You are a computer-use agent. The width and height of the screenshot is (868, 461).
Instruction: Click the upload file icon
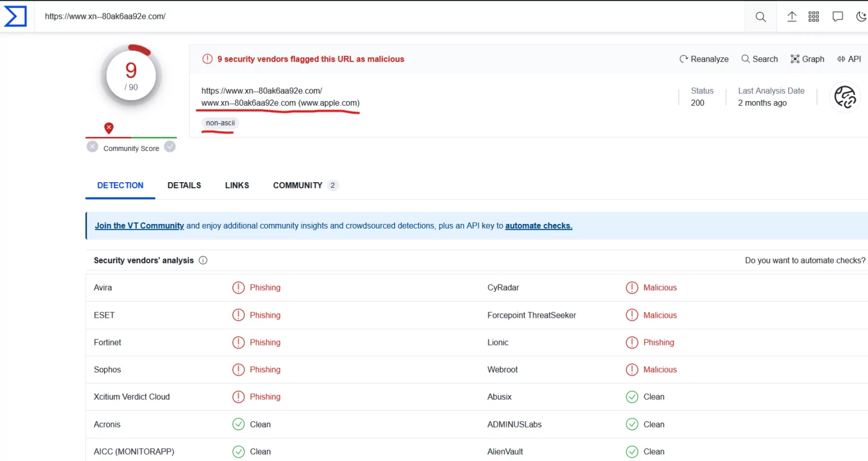(792, 17)
